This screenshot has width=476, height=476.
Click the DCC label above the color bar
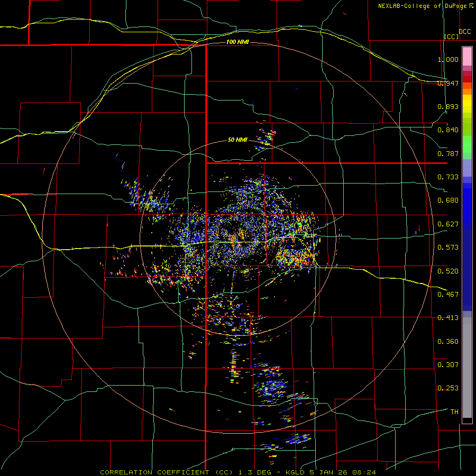tap(464, 32)
